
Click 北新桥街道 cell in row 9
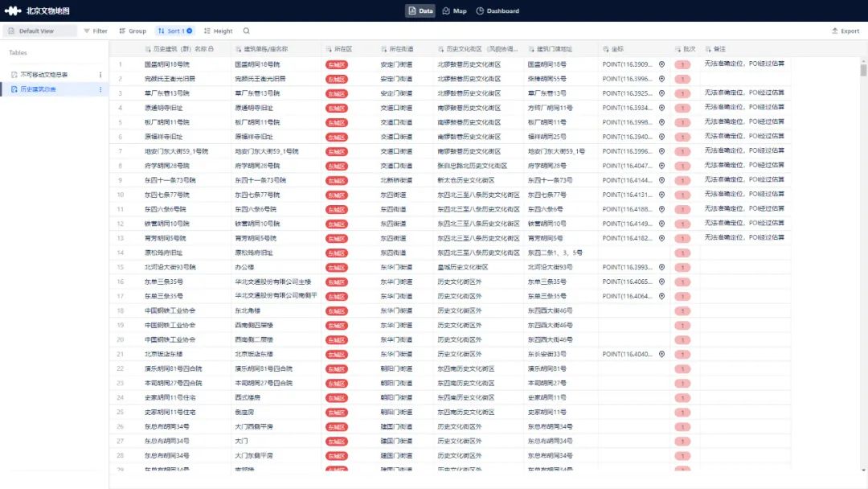tap(395, 180)
